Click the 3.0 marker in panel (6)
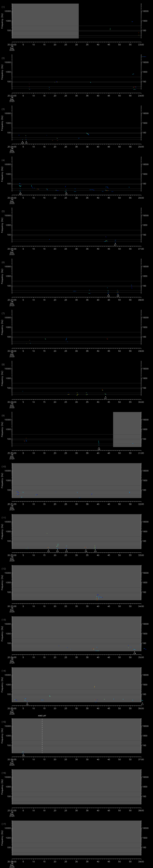Image resolution: width=153 pixels, height=868 pixels. [108, 296]
